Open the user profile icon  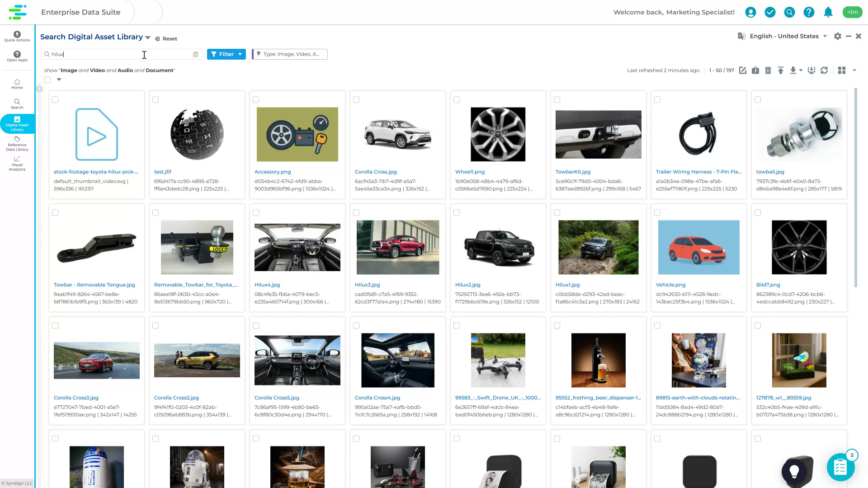(751, 12)
